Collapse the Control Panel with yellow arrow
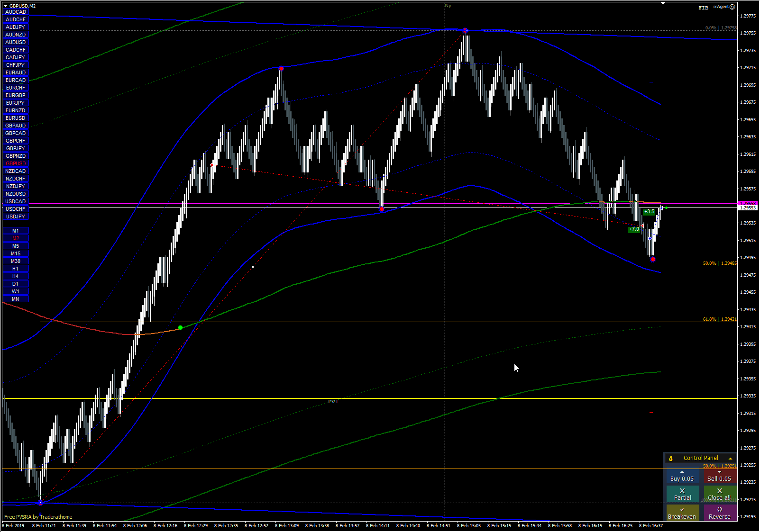Screen dimensions: 760x532 (730, 458)
